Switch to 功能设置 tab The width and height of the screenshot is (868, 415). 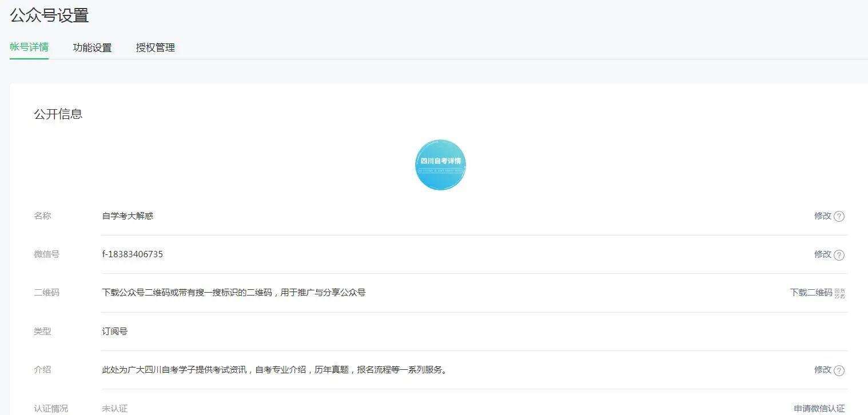92,47
